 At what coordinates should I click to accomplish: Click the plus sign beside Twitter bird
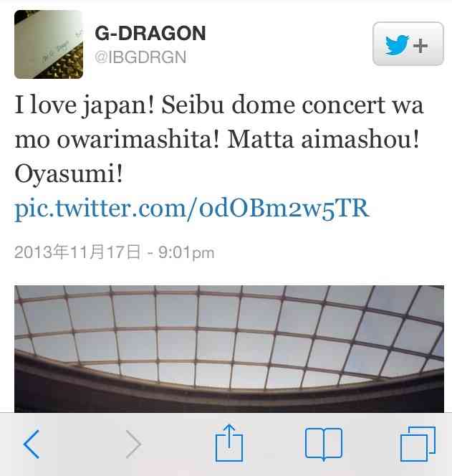click(x=420, y=46)
